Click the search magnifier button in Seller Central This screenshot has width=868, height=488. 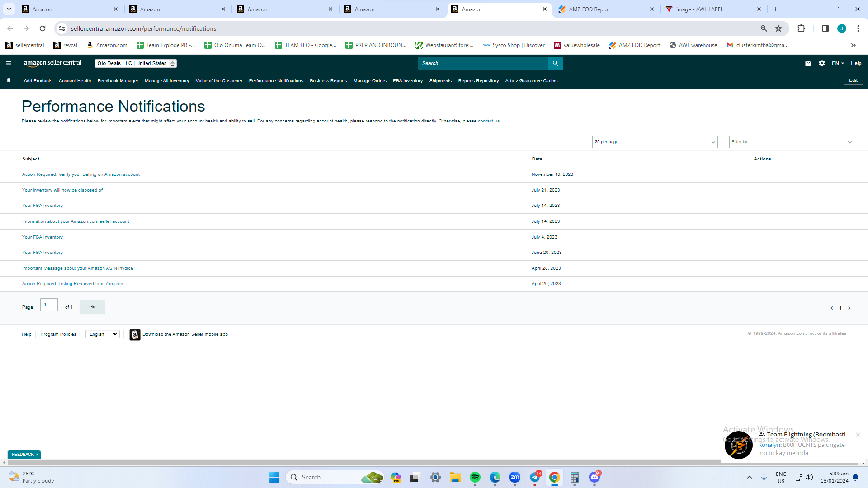[555, 63]
